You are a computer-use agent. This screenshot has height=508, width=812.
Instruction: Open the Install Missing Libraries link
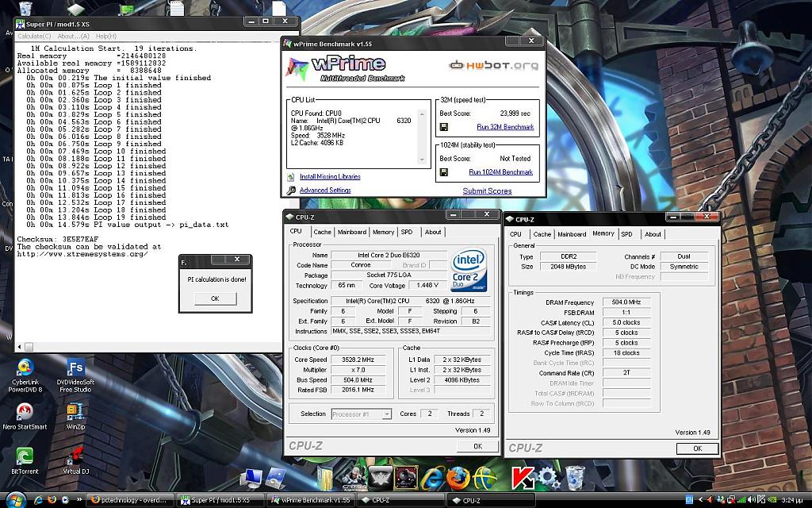(x=330, y=177)
